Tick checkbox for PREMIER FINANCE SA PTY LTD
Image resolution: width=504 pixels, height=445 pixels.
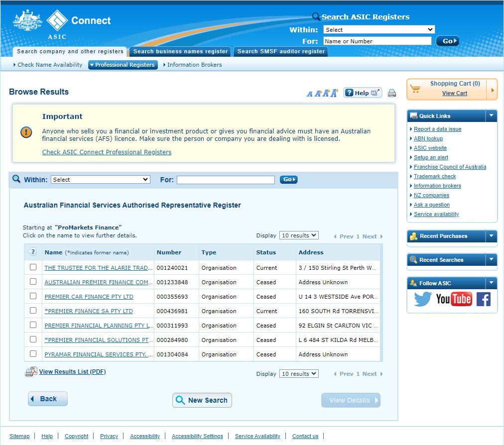(x=33, y=311)
